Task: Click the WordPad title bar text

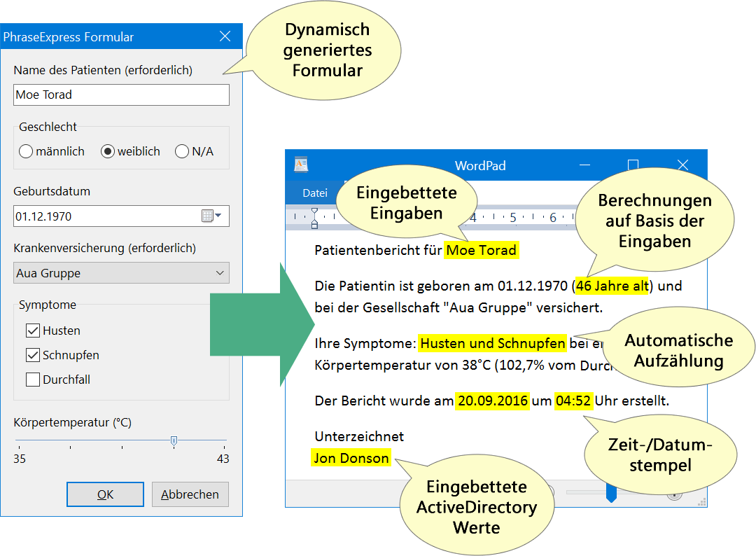Action: point(480,165)
